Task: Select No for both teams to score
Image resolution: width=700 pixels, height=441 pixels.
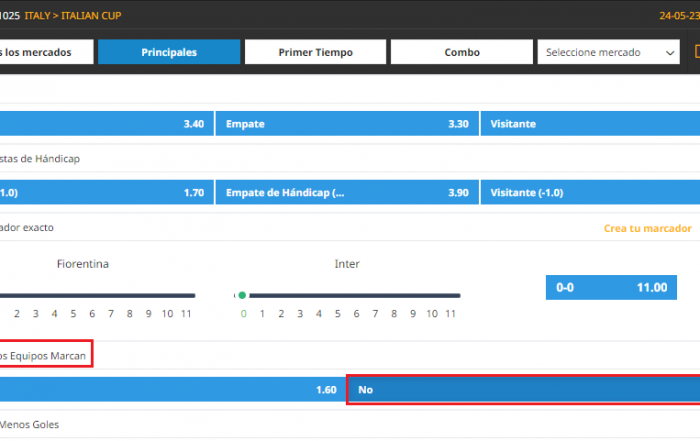Action: tap(522, 389)
